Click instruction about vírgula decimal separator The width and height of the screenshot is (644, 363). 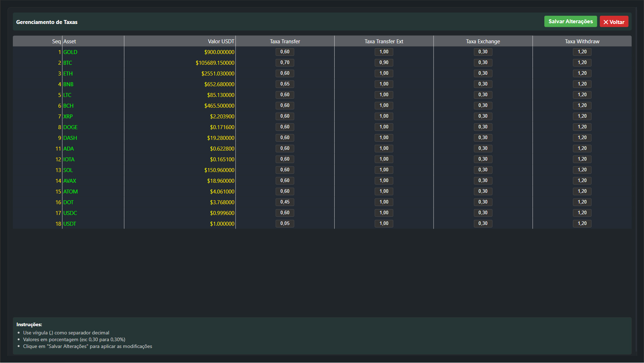point(66,333)
